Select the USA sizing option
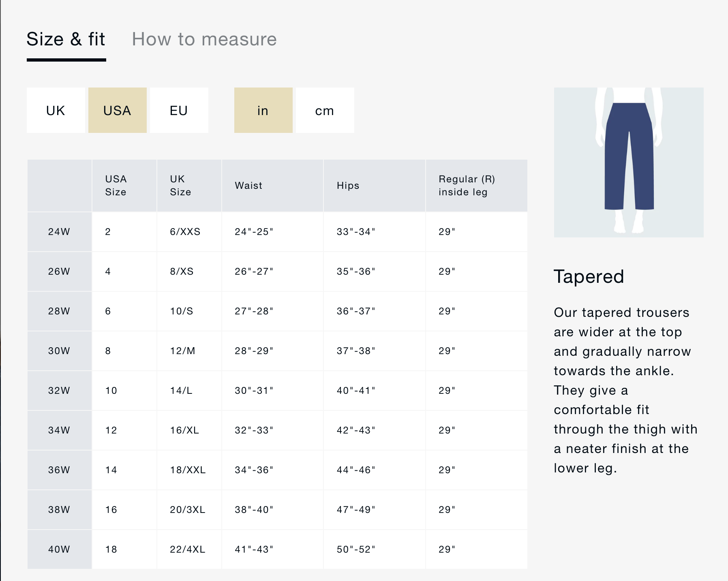This screenshot has width=728, height=581. (x=118, y=110)
